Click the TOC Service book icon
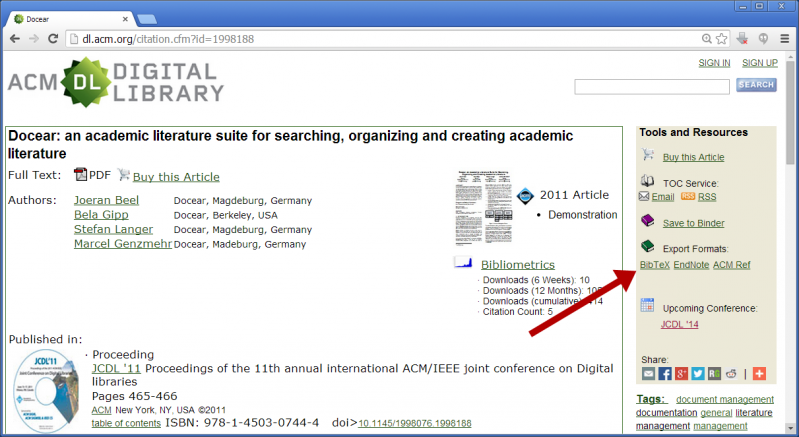The image size is (799, 437). coord(648,181)
